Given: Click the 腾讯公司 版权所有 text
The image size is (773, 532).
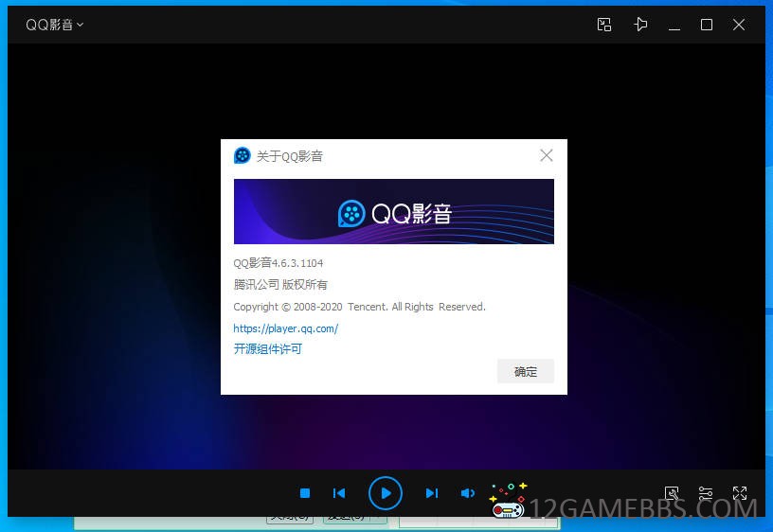Looking at the screenshot, I should click(280, 285).
